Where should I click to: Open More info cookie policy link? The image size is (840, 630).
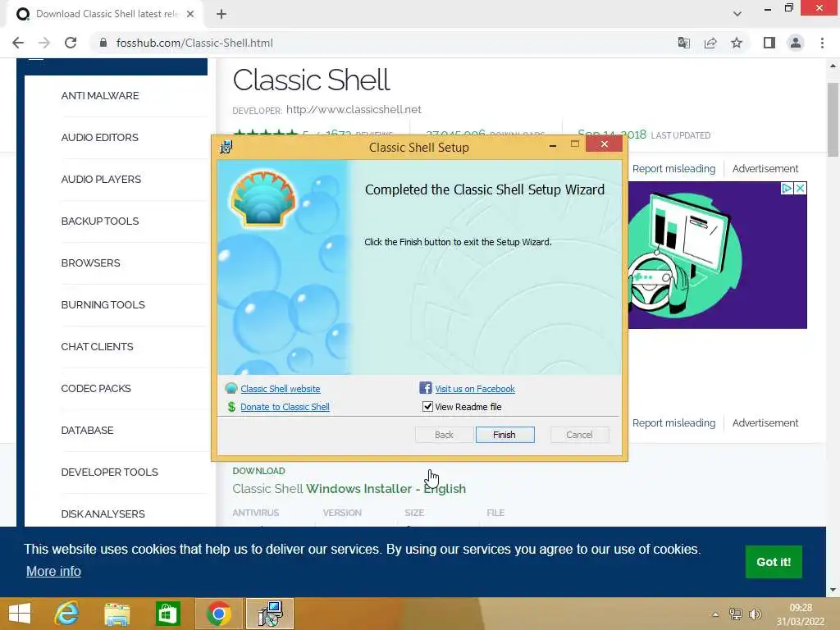point(53,571)
